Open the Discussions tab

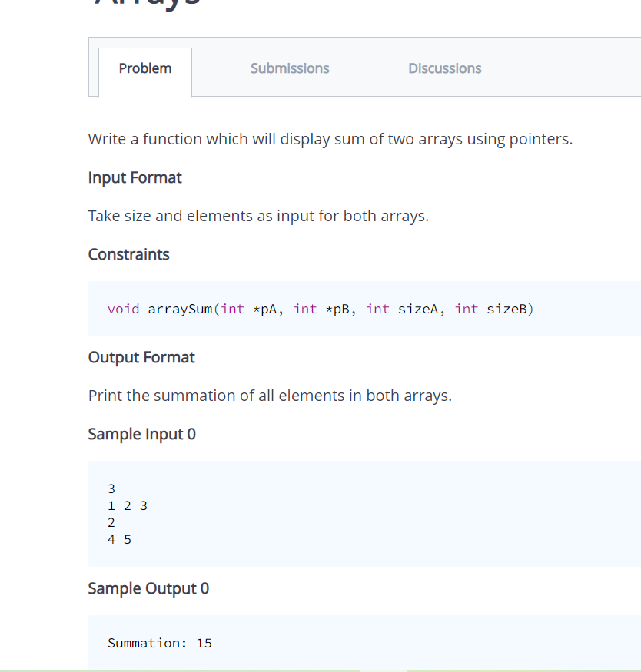(444, 68)
